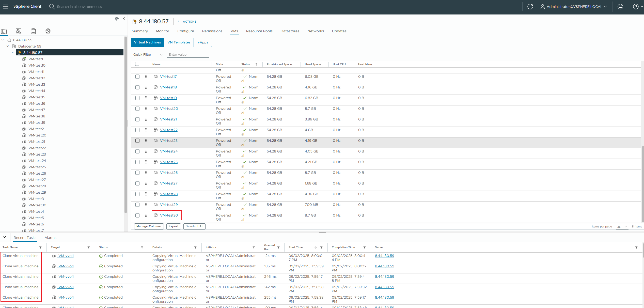Filter the Initiator column
The height and width of the screenshot is (308, 644).
[254, 248]
